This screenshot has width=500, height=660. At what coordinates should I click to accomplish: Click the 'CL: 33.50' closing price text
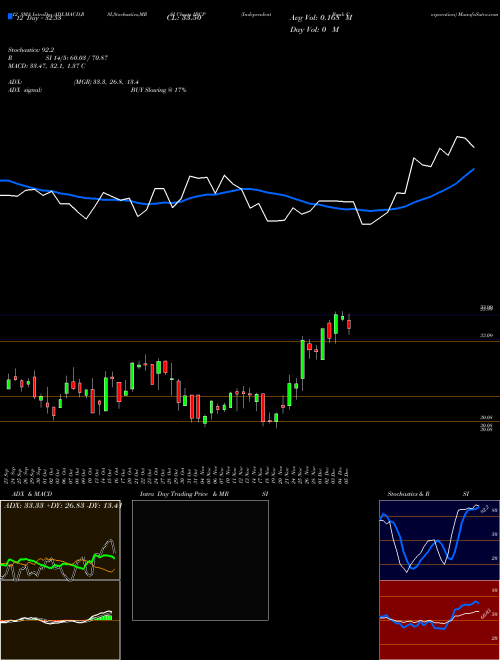tap(184, 18)
